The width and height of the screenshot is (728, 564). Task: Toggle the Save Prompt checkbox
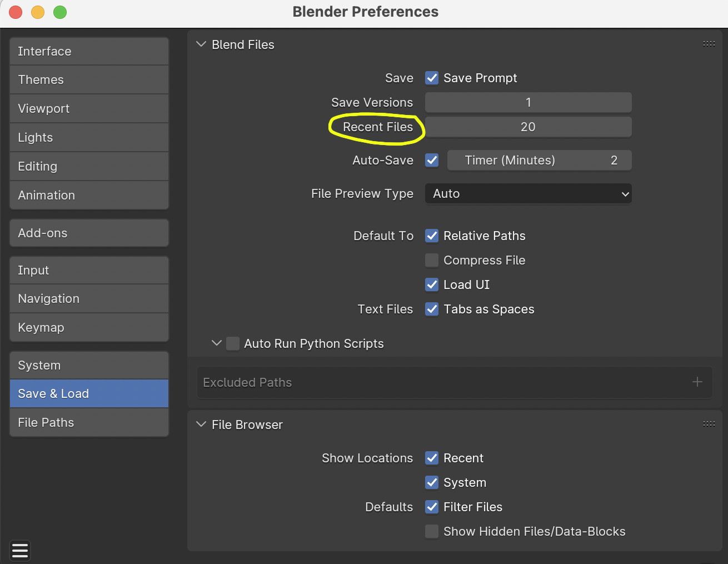(x=432, y=78)
